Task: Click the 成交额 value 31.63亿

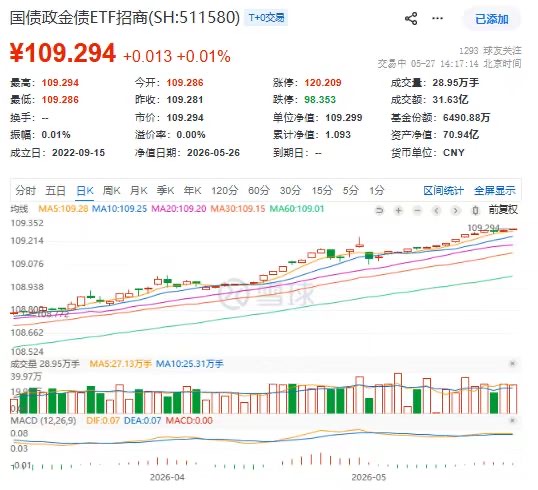Action: (x=450, y=100)
